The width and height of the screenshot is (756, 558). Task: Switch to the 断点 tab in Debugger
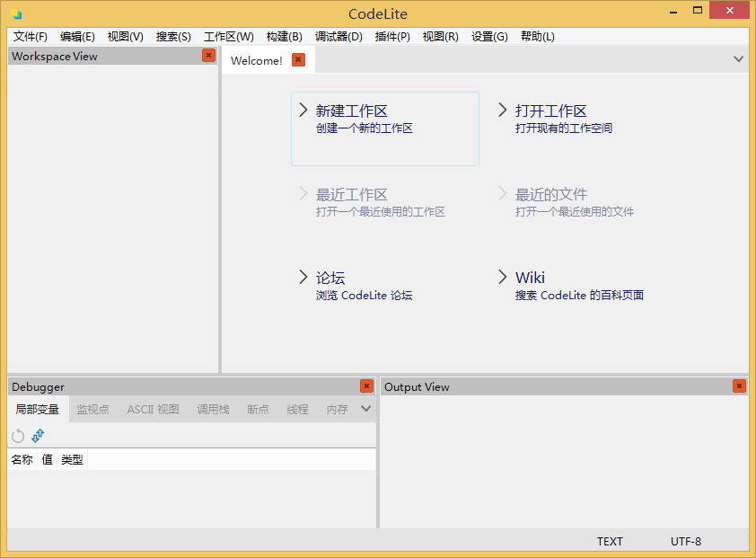coord(258,408)
